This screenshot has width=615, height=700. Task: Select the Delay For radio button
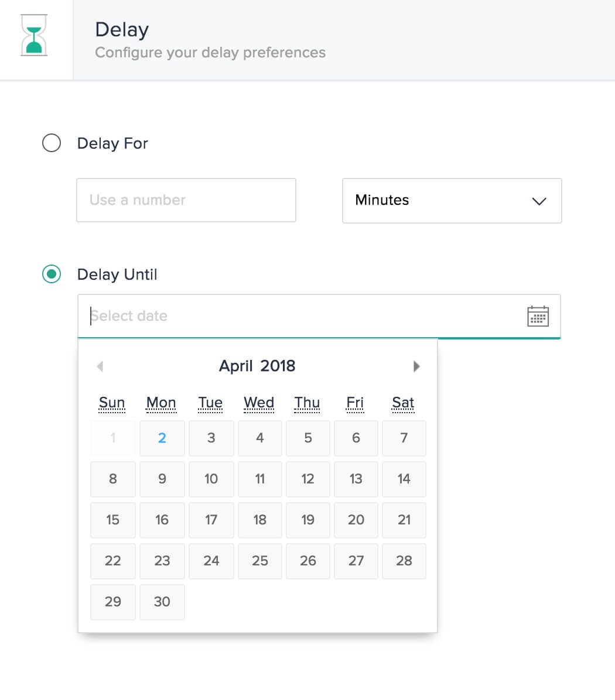click(52, 142)
